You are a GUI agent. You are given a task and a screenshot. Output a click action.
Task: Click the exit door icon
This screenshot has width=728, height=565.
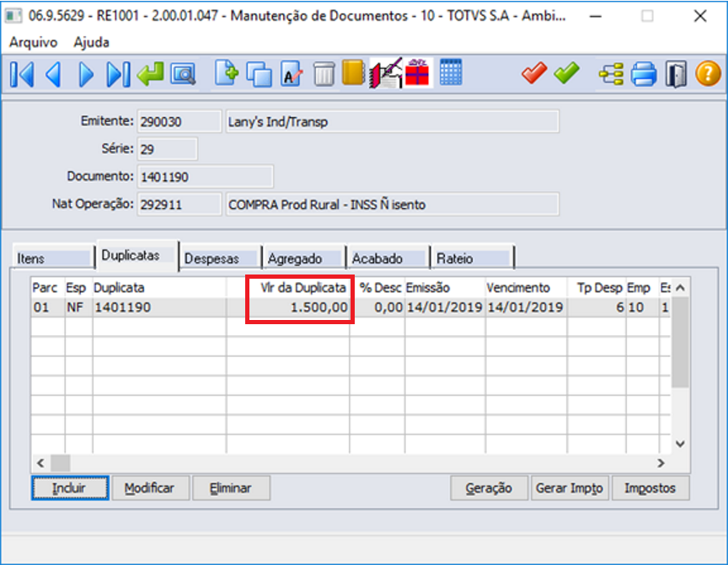pyautogui.click(x=676, y=74)
